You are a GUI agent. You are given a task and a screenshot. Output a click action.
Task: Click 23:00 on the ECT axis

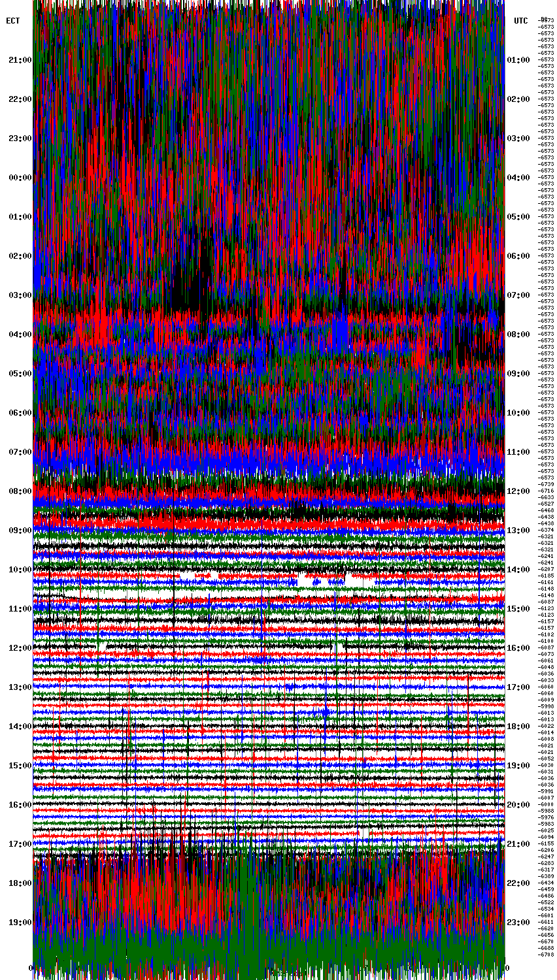click(x=20, y=138)
